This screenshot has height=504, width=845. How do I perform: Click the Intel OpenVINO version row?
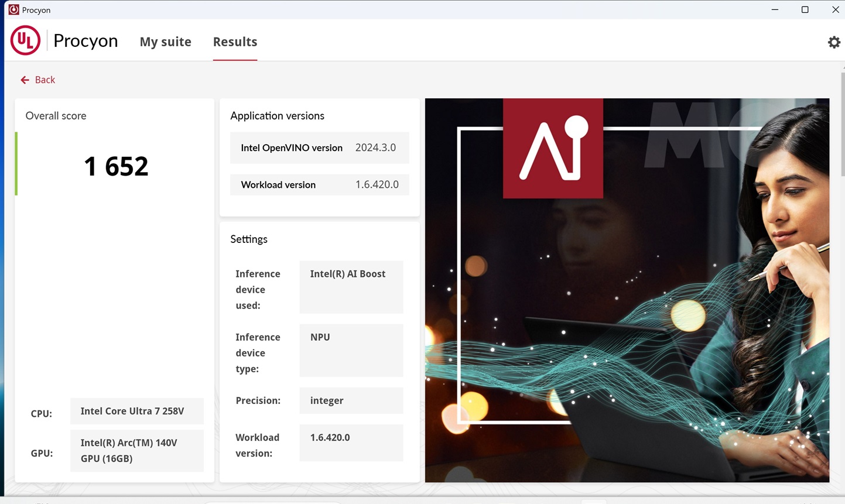click(319, 148)
